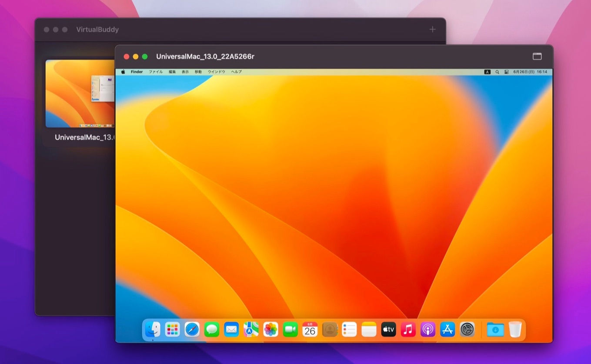Open Podcasts in the VM dock

click(x=428, y=330)
